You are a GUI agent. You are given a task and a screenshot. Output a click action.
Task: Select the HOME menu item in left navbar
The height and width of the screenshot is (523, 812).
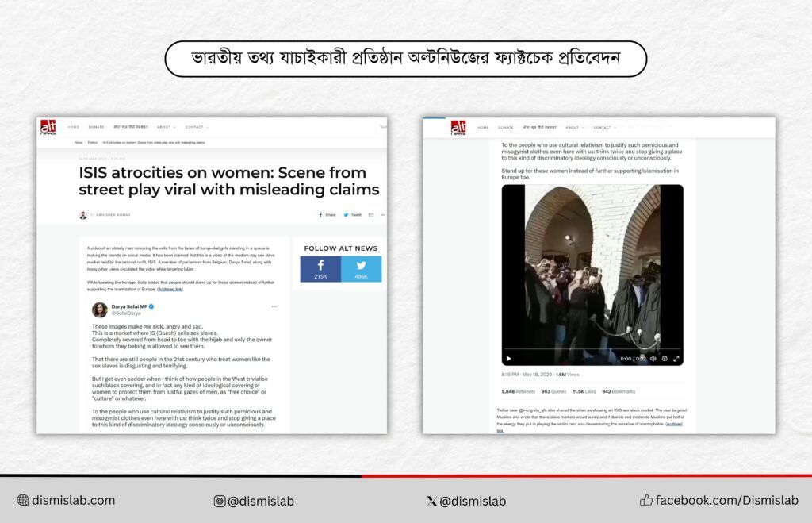point(74,127)
